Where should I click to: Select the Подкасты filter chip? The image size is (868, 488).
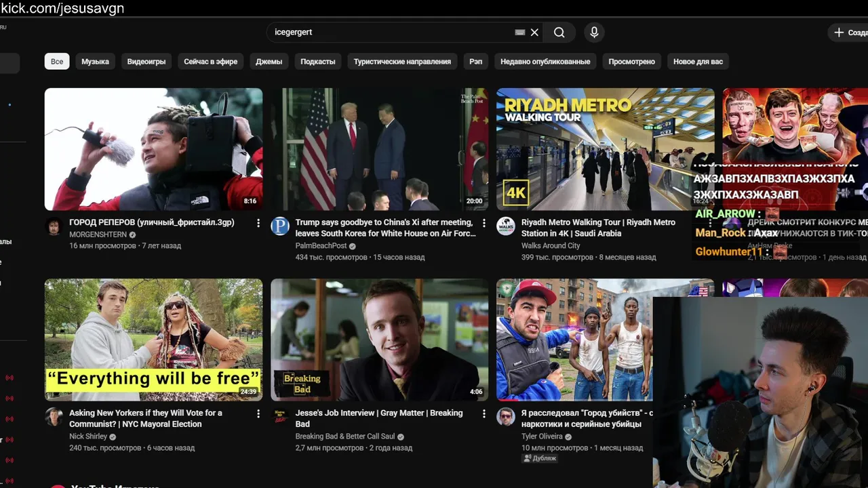coord(318,61)
